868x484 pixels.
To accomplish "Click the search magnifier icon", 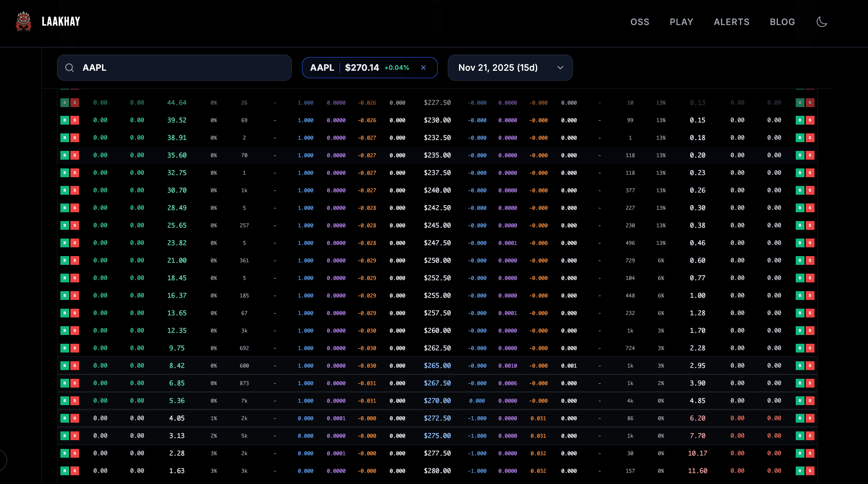I will point(69,67).
